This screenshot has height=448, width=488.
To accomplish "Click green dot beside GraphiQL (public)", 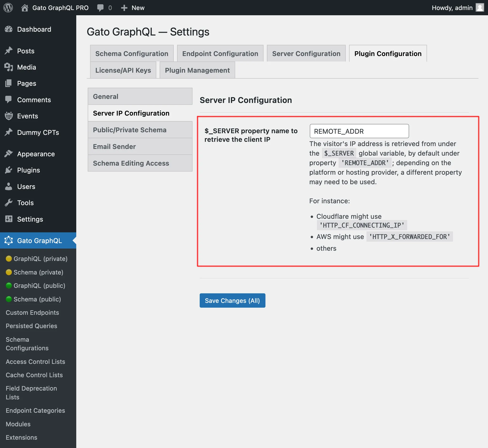I will tap(9, 285).
